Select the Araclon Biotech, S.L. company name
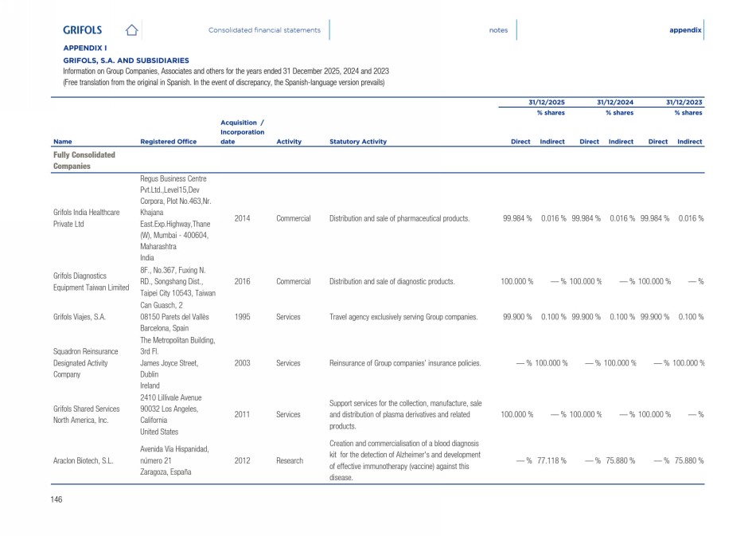Image resolution: width=756 pixels, height=536 pixels. 87,461
